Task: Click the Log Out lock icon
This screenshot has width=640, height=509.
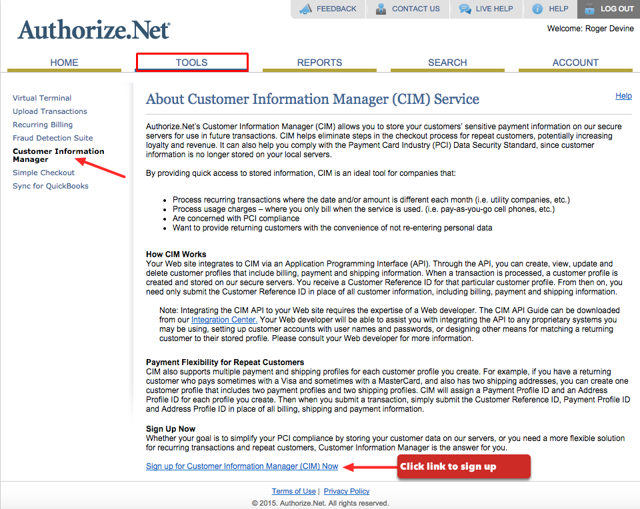Action: coord(589,9)
